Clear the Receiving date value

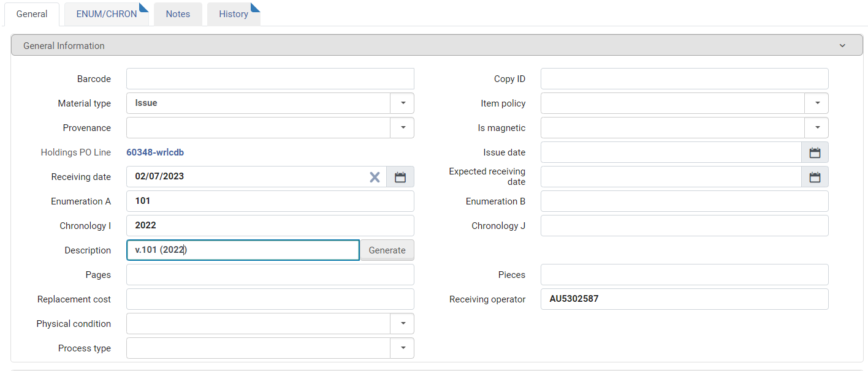(x=375, y=177)
